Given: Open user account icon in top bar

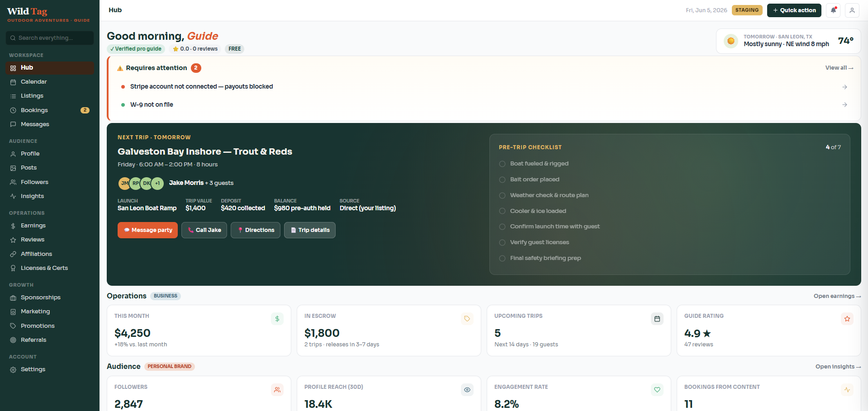Looking at the screenshot, I should click(852, 10).
